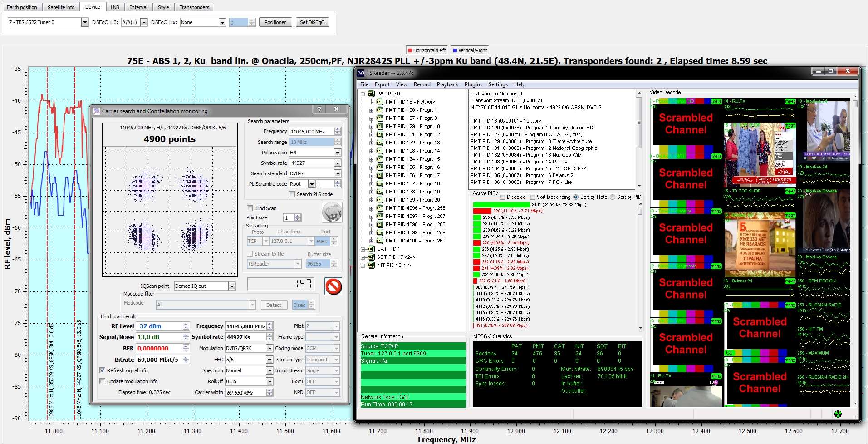Check the Search PLS code option

292,194
